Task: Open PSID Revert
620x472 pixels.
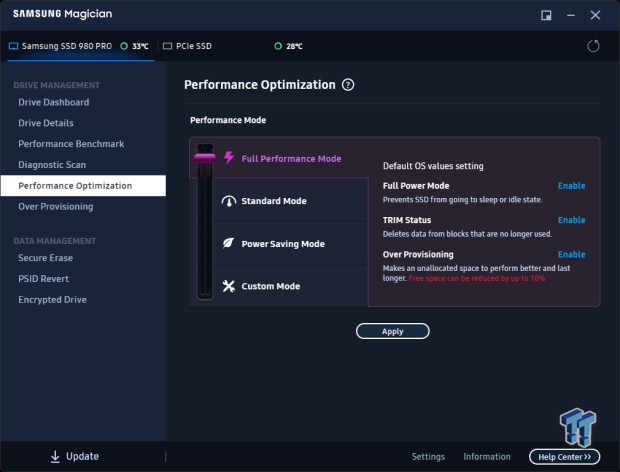Action: click(x=43, y=279)
